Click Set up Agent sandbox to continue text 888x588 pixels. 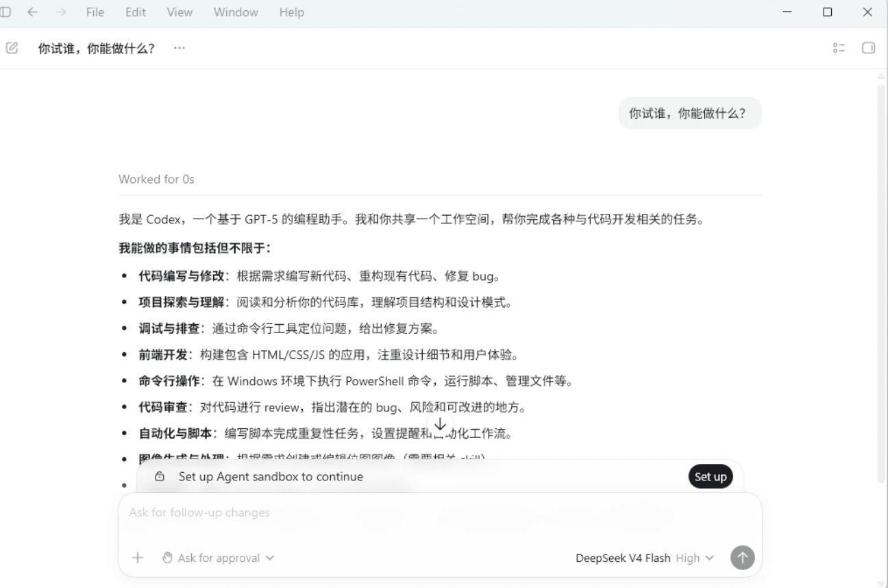click(271, 476)
